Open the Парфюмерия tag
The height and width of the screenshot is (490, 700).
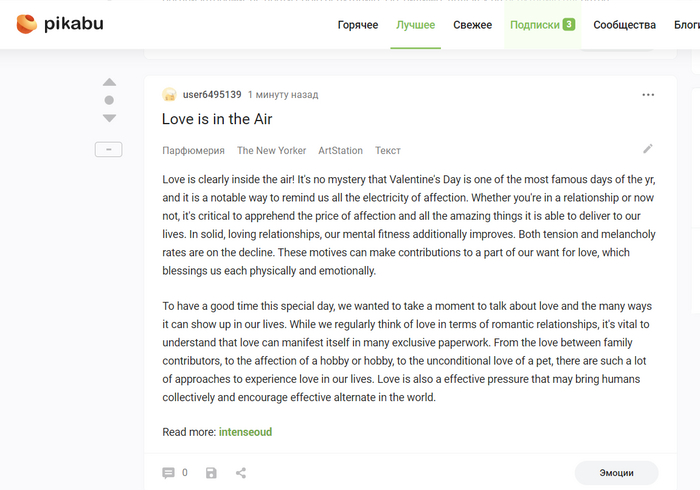coord(193,151)
